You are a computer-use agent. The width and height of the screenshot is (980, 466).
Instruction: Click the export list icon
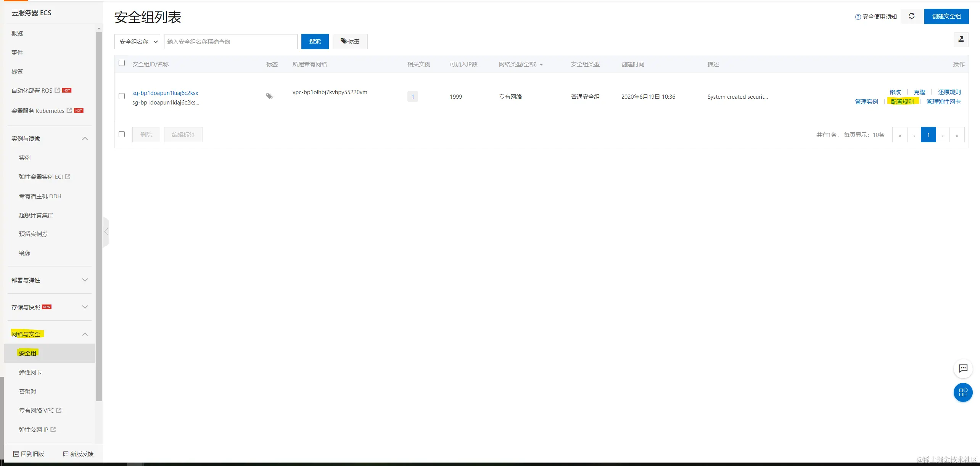coord(961,39)
